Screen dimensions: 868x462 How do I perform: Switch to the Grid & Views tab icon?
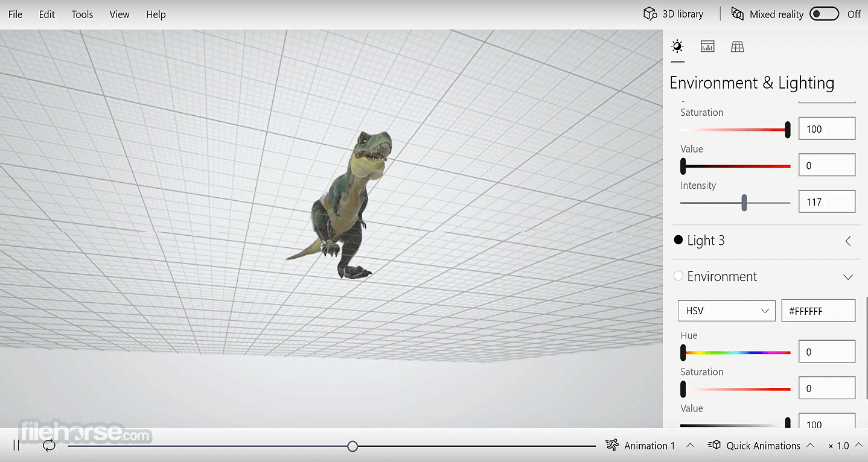[x=737, y=46]
